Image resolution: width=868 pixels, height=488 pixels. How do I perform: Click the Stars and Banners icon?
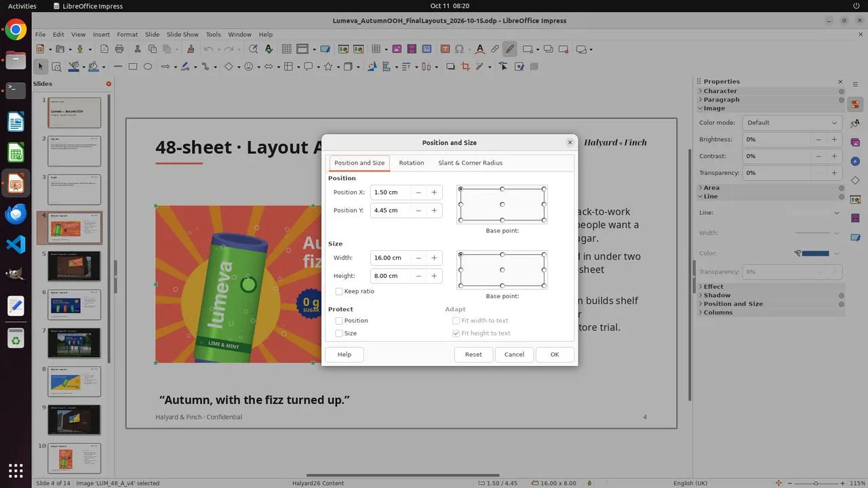pos(328,66)
